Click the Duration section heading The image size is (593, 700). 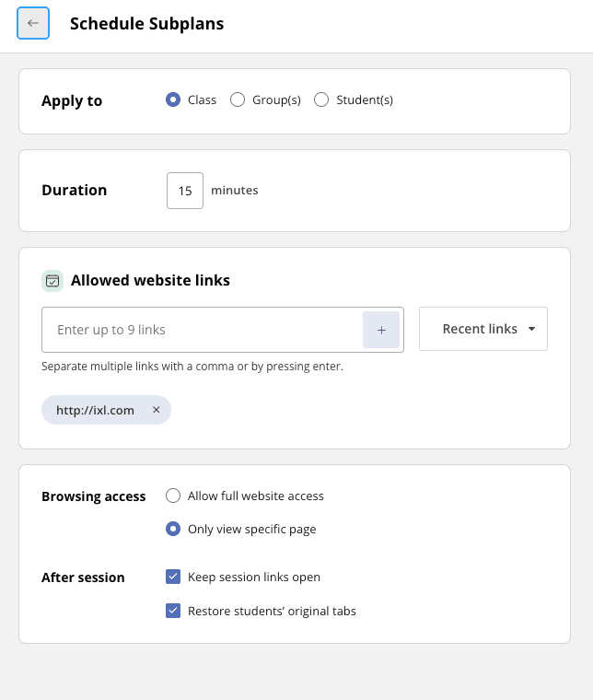tap(74, 191)
